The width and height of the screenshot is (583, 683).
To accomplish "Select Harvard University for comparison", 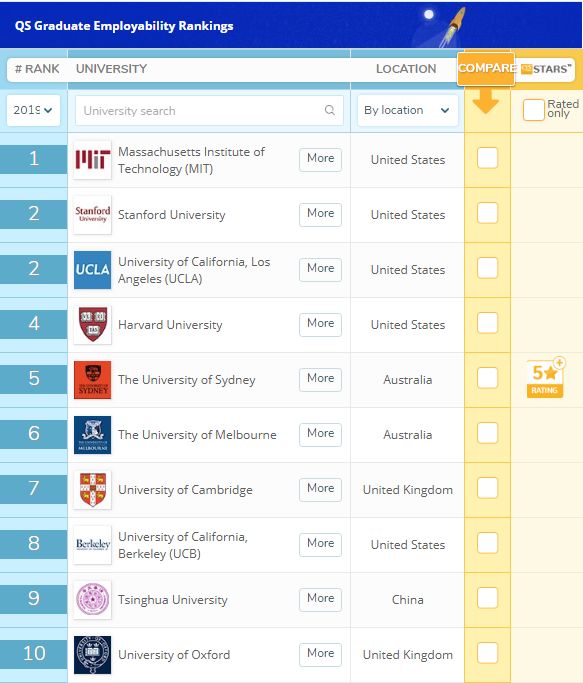I will [x=487, y=323].
